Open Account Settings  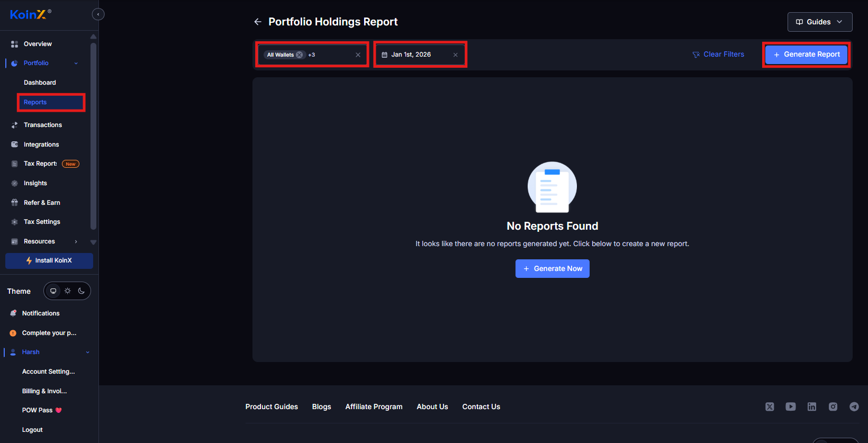[48, 372]
